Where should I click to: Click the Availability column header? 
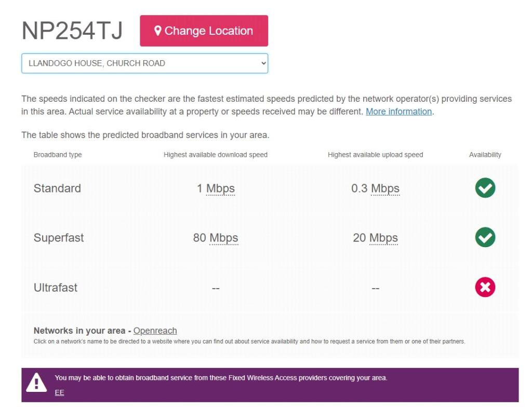485,155
